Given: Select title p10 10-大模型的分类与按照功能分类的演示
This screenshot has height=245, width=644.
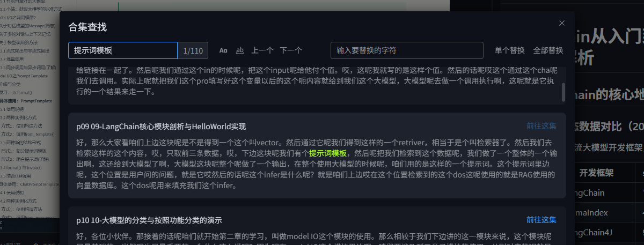Looking at the screenshot, I should 149,220.
